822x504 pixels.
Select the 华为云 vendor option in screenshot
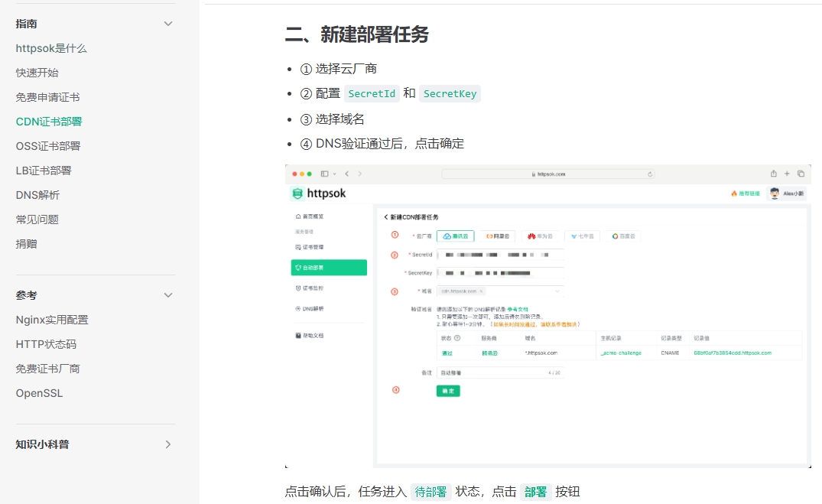pos(540,236)
